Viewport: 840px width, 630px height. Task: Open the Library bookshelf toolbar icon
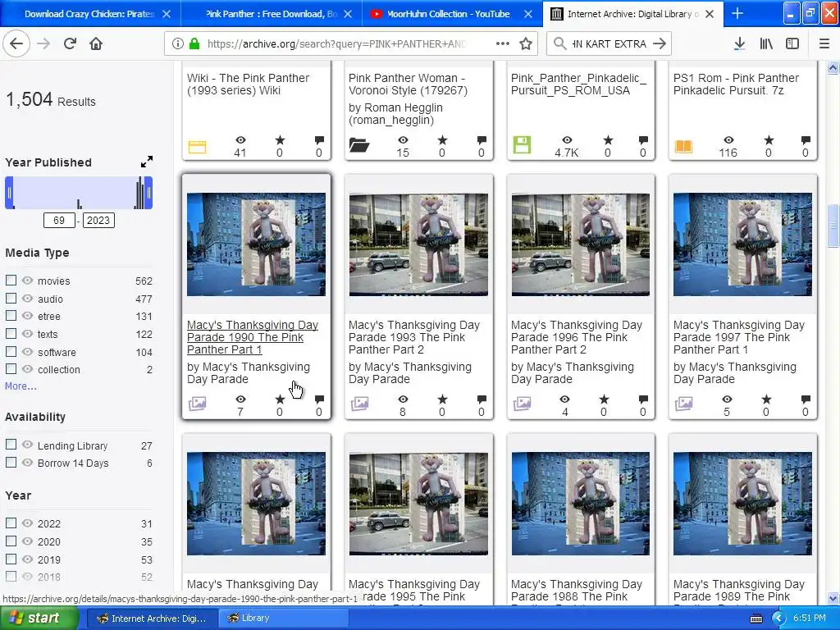click(x=766, y=44)
